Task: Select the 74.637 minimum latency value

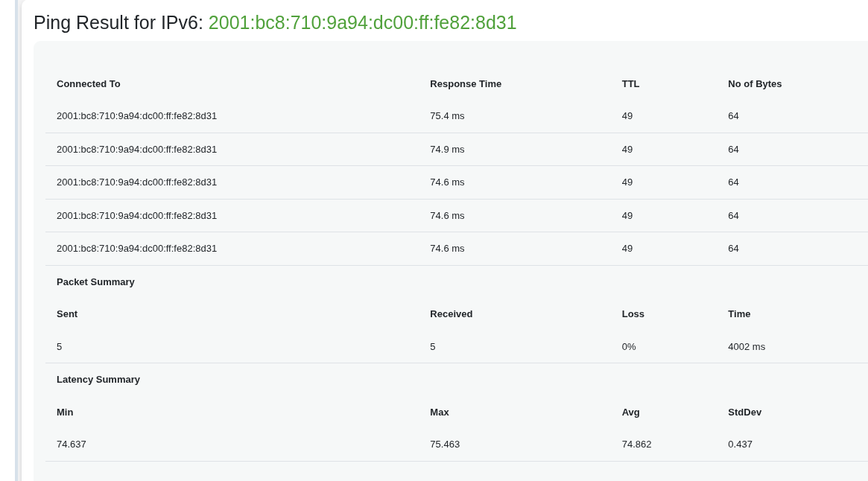Action: coord(72,445)
